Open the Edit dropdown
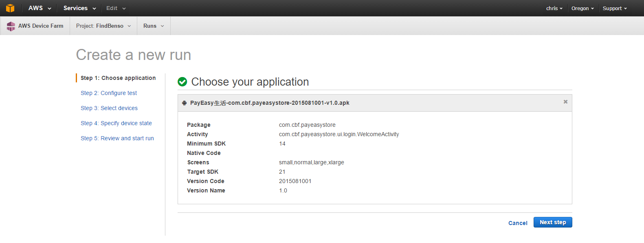 pos(116,8)
